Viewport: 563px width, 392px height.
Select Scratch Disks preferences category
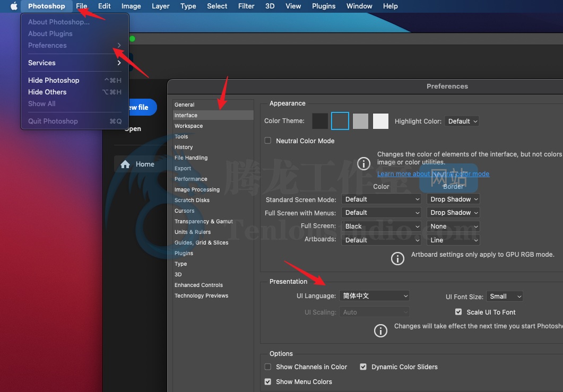click(x=213, y=200)
